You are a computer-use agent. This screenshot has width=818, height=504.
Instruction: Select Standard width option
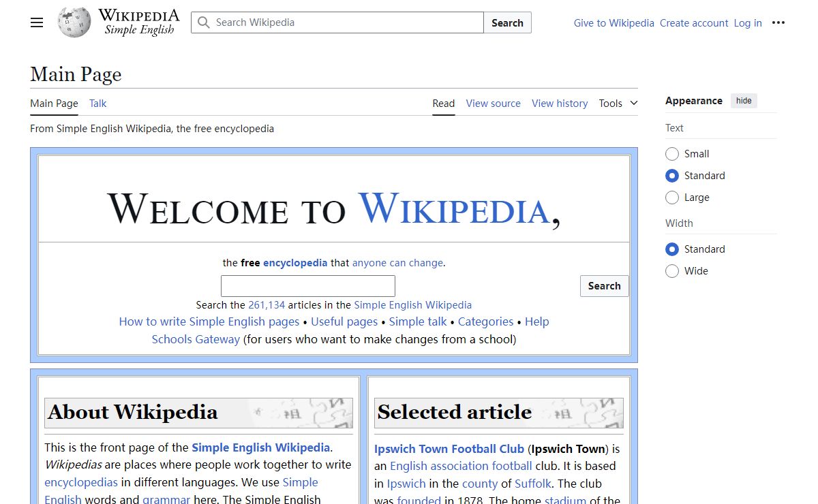coord(672,249)
